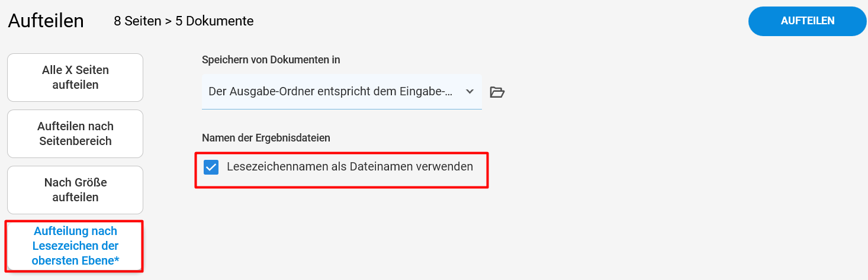Click the '8 Seiten > 5 Dokumente' summary
The image size is (868, 280).
(184, 21)
